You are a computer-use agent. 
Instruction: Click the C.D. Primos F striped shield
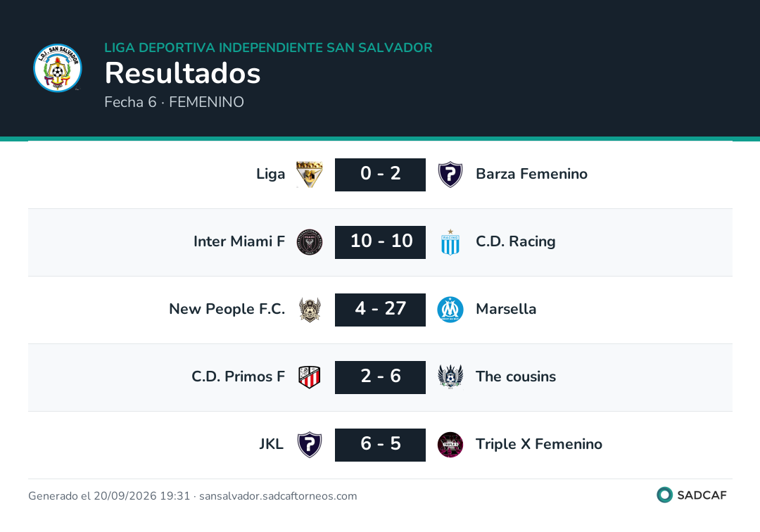point(309,377)
